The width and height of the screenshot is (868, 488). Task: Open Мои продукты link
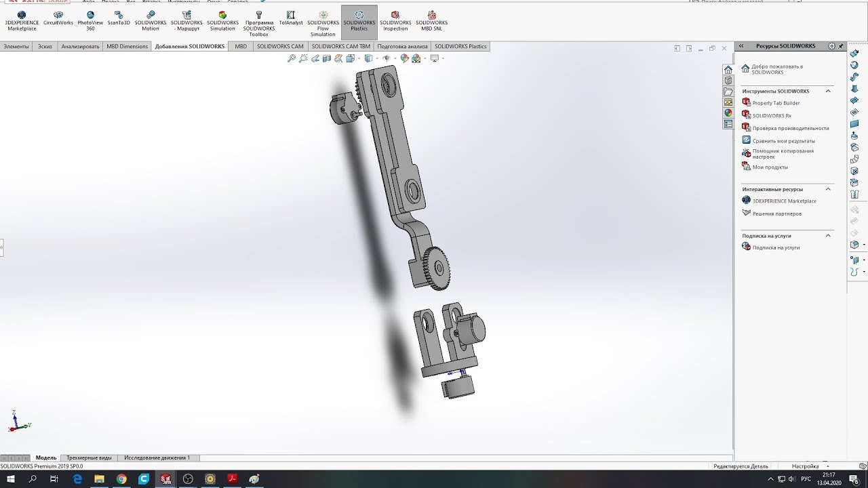[x=770, y=167]
